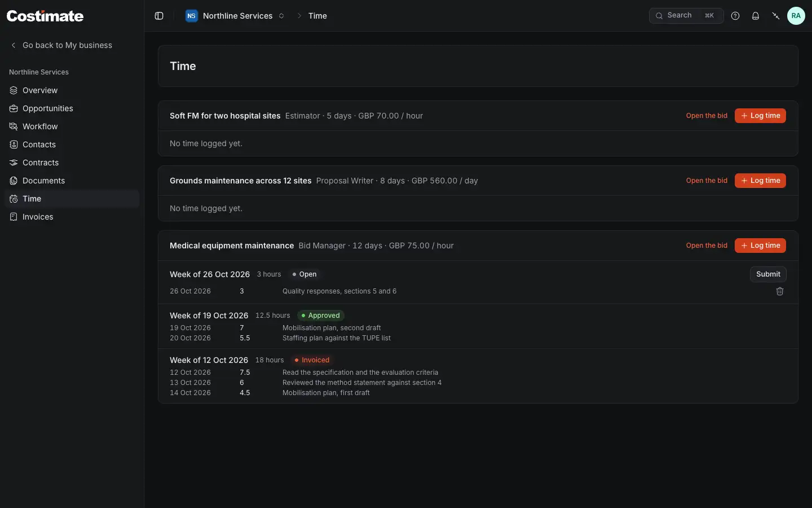Open the help question-mark icon
The image size is (812, 508).
[x=735, y=16]
